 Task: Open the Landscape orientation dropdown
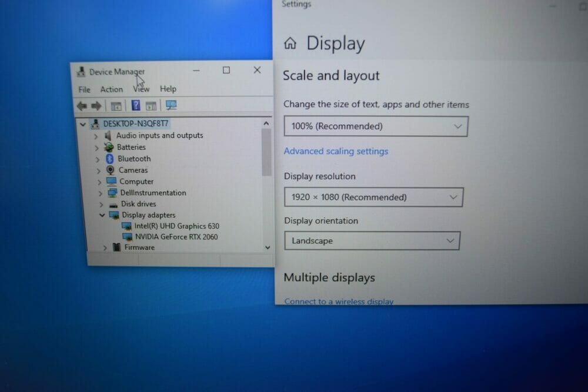click(372, 241)
